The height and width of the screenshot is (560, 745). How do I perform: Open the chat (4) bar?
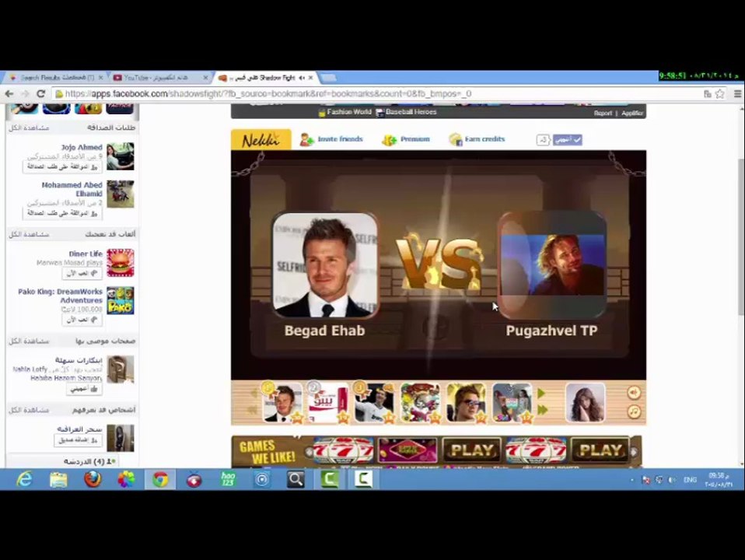pyautogui.click(x=90, y=461)
